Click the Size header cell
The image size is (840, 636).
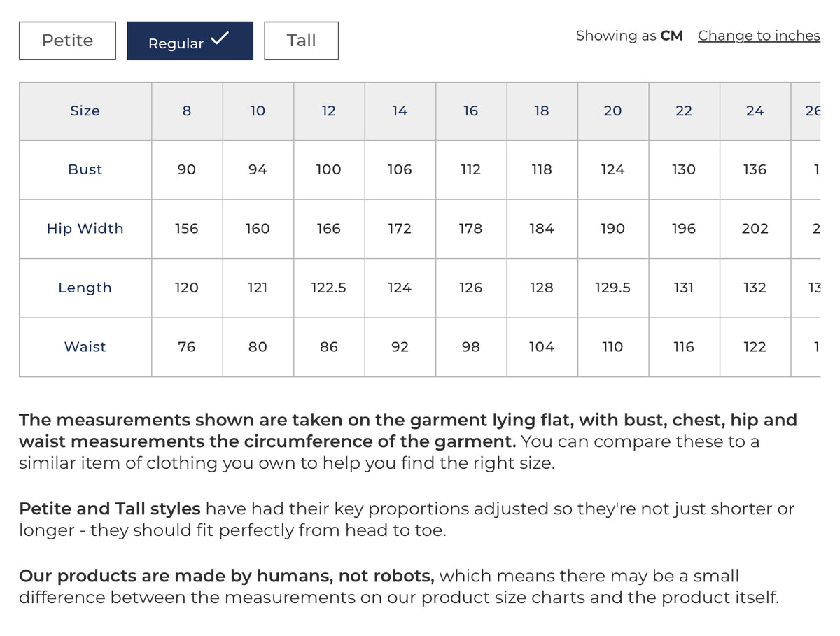85,111
